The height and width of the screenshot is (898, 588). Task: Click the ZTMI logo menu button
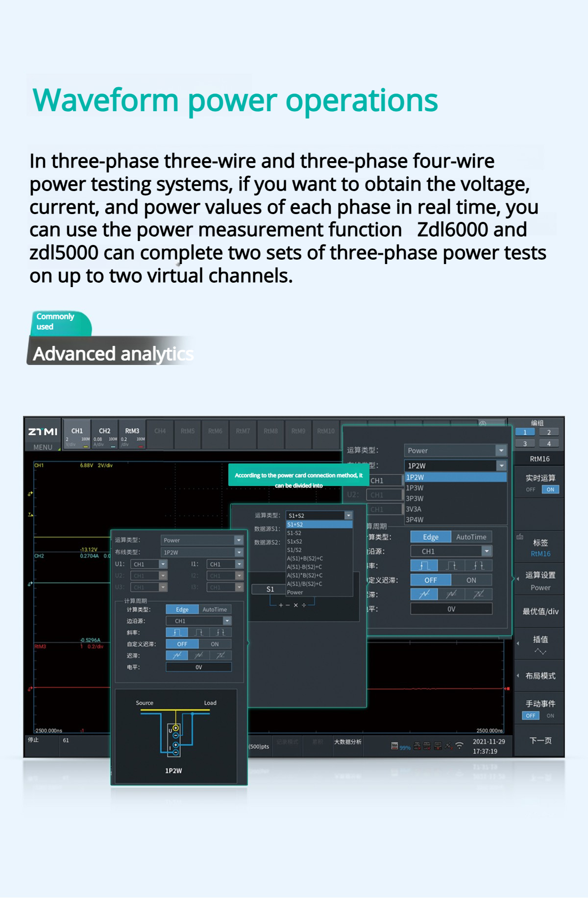tap(43, 435)
